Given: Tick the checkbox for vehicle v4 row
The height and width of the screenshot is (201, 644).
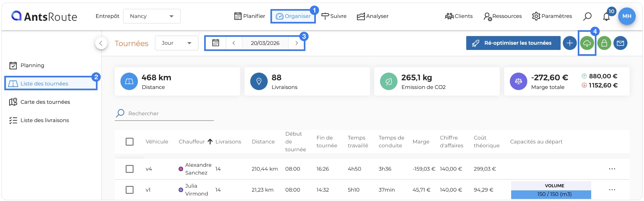Looking at the screenshot, I should tap(130, 169).
